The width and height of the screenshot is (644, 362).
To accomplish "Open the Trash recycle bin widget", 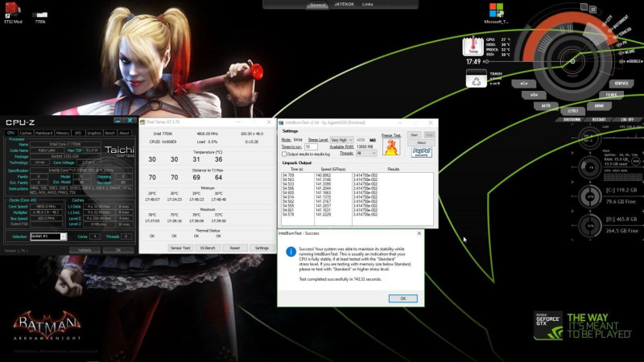I will pyautogui.click(x=476, y=78).
